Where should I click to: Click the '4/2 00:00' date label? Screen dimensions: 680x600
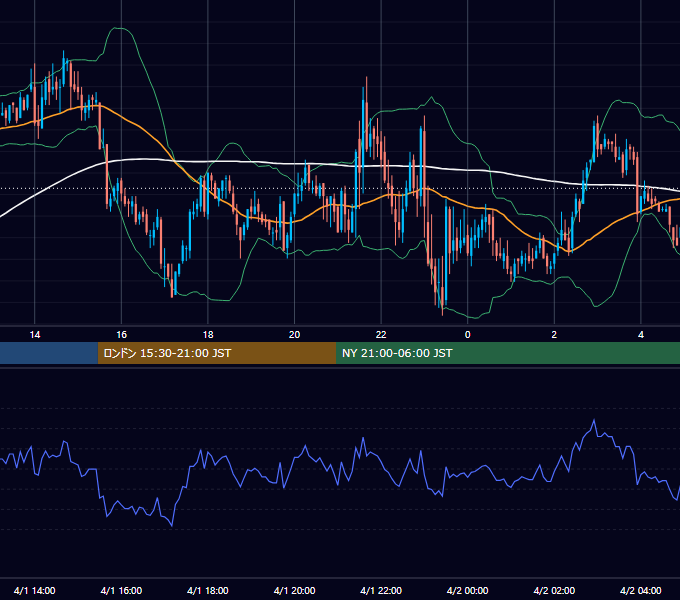pyautogui.click(x=468, y=590)
